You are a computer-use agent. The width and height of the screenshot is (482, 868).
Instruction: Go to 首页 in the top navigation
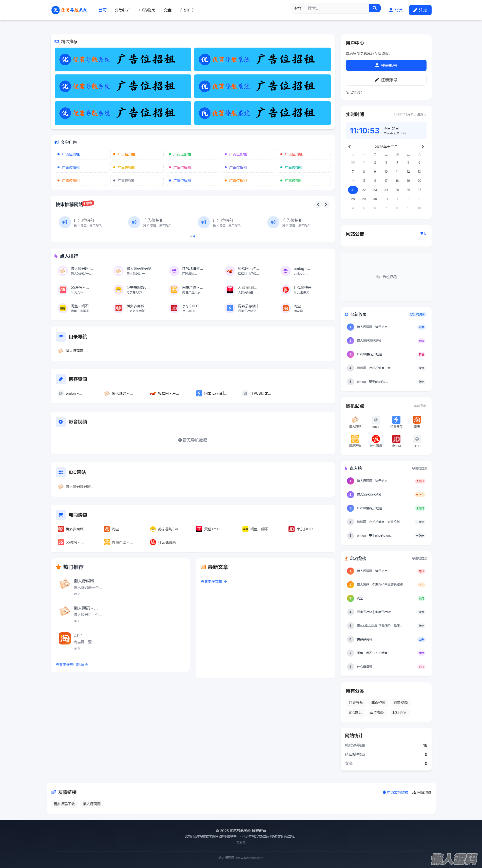point(103,10)
